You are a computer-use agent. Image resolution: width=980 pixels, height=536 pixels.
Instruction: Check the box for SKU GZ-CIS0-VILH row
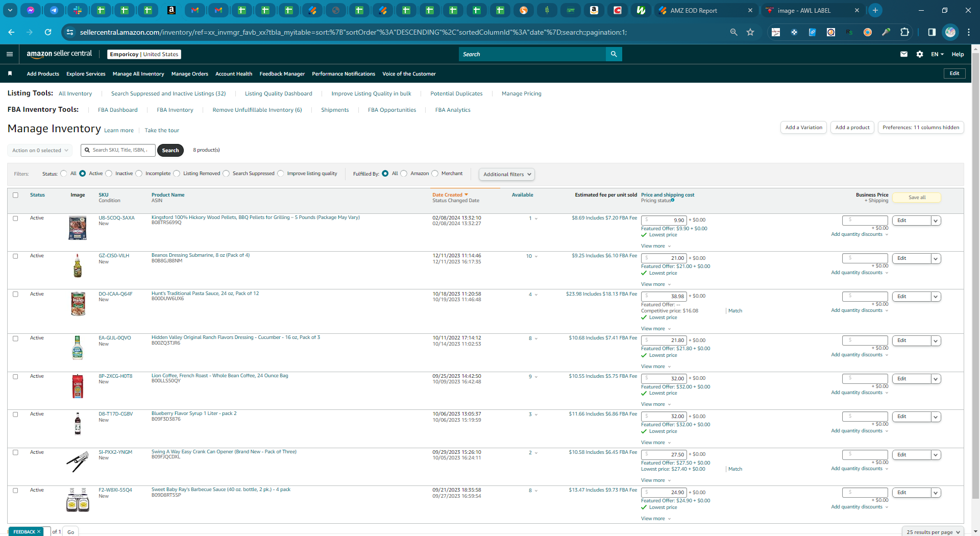[x=15, y=256]
